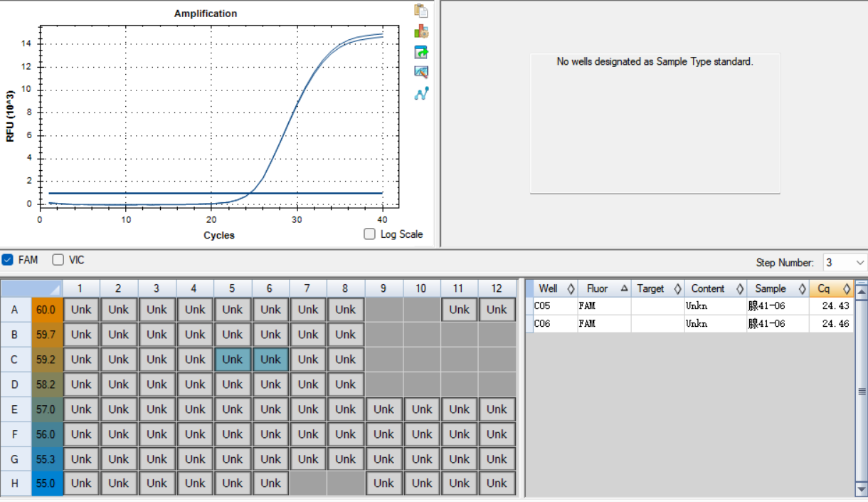Enable the Log Scale checkbox
The height and width of the screenshot is (502, 868).
click(x=369, y=234)
